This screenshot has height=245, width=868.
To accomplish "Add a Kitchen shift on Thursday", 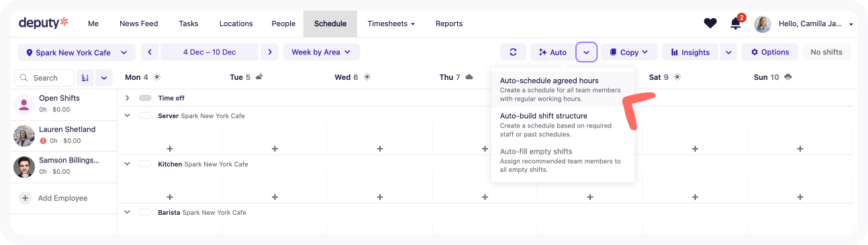I will (485, 197).
